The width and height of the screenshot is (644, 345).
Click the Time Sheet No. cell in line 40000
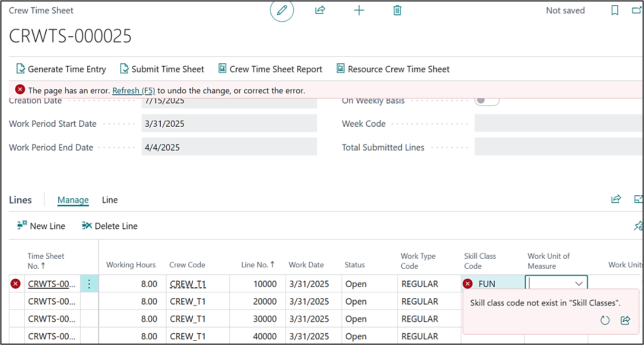(x=52, y=336)
